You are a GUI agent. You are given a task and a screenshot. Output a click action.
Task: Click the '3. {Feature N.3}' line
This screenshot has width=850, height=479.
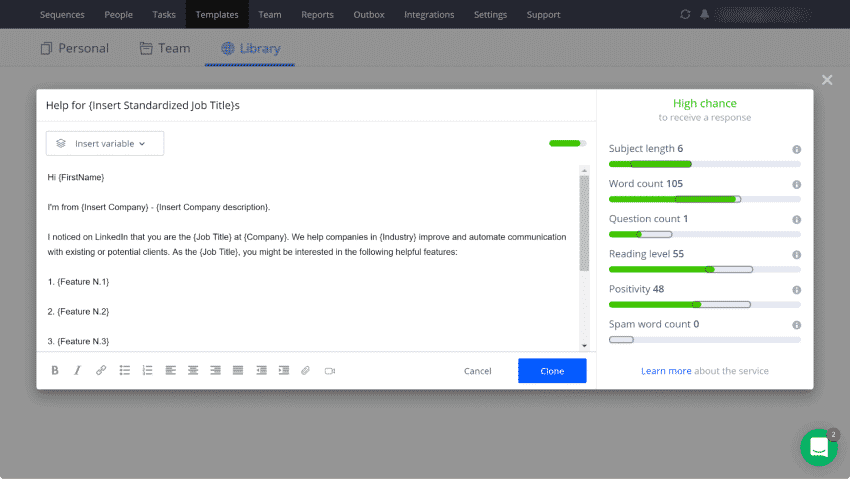coord(79,341)
